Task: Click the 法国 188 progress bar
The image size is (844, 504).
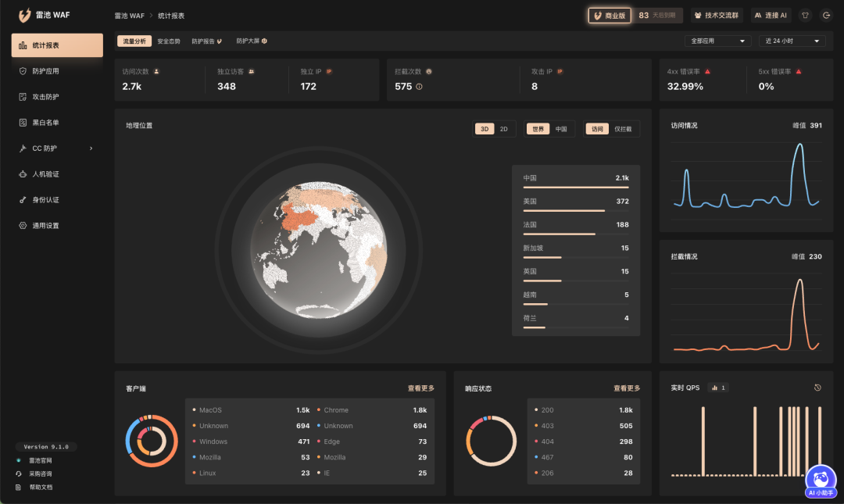Action: click(x=576, y=234)
